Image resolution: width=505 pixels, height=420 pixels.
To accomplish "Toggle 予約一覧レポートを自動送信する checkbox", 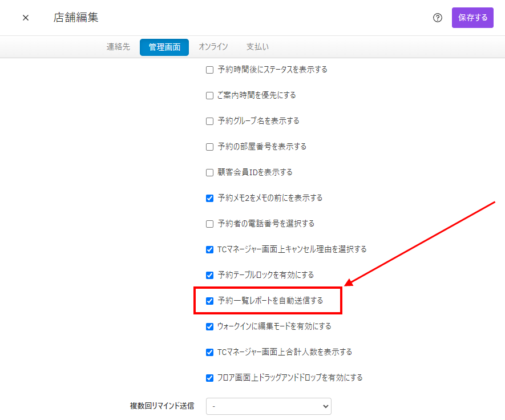I will [x=209, y=301].
